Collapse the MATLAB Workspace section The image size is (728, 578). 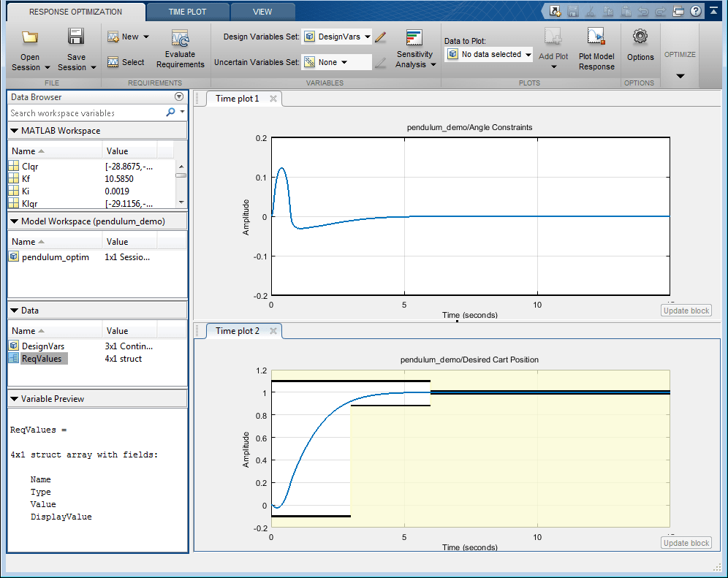tap(15, 131)
